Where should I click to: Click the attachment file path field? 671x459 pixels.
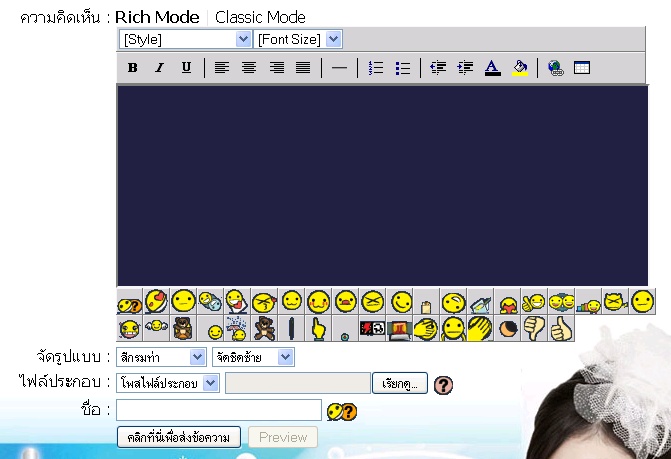[298, 383]
